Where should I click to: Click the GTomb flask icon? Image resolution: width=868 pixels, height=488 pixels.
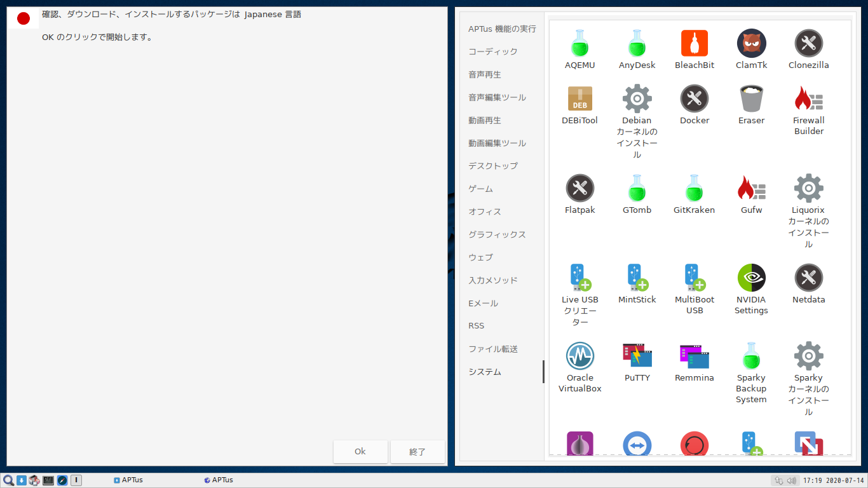coord(637,188)
